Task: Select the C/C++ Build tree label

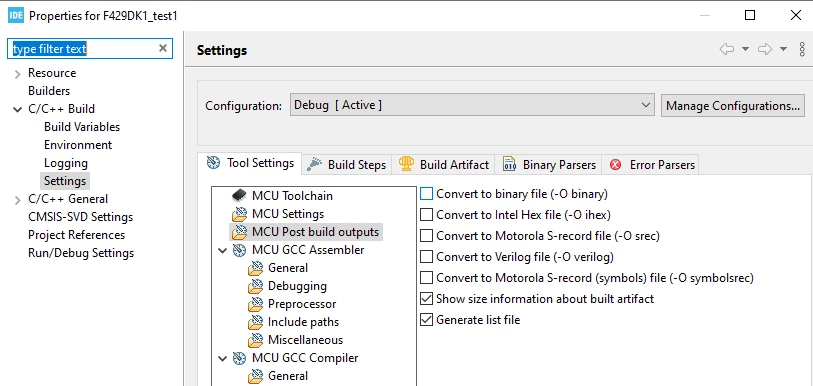Action: pos(61,108)
